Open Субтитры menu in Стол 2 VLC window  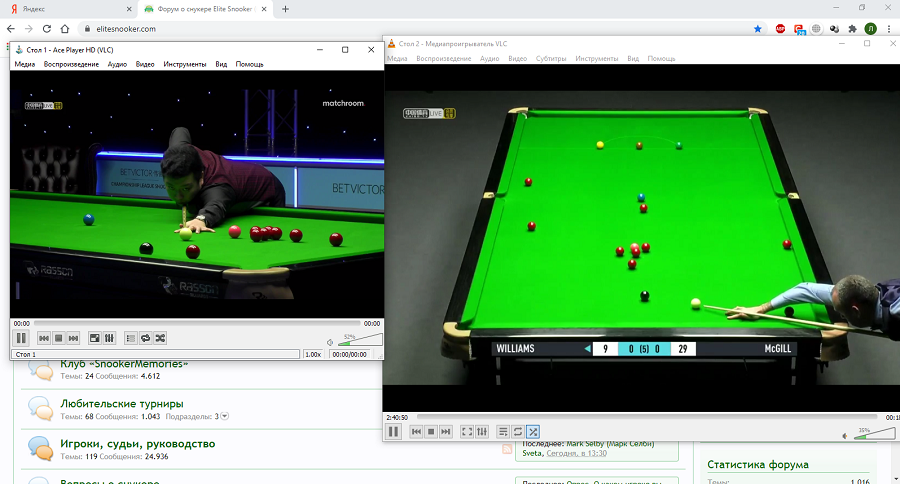click(x=550, y=59)
